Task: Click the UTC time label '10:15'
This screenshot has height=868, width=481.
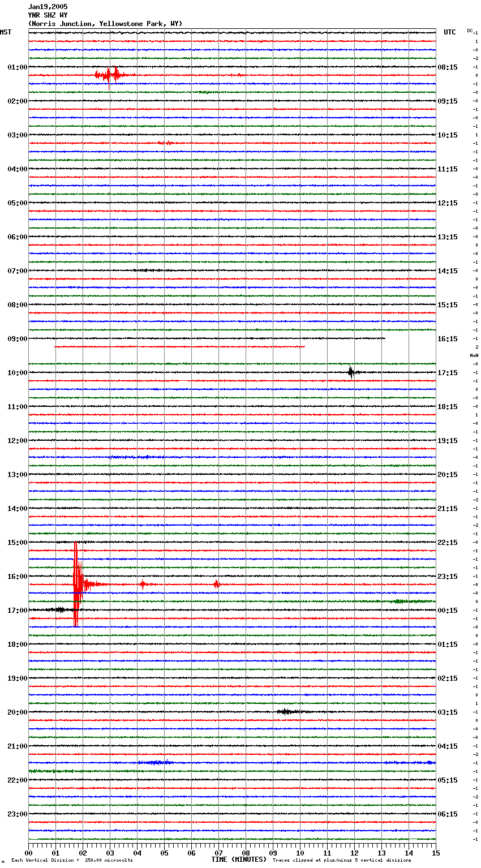Action: click(448, 135)
